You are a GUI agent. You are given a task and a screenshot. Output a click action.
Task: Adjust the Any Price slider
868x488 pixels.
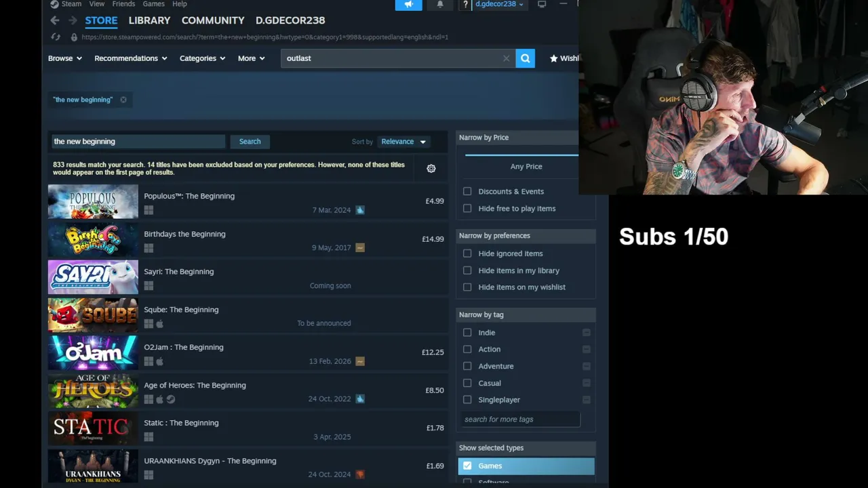pyautogui.click(x=521, y=155)
